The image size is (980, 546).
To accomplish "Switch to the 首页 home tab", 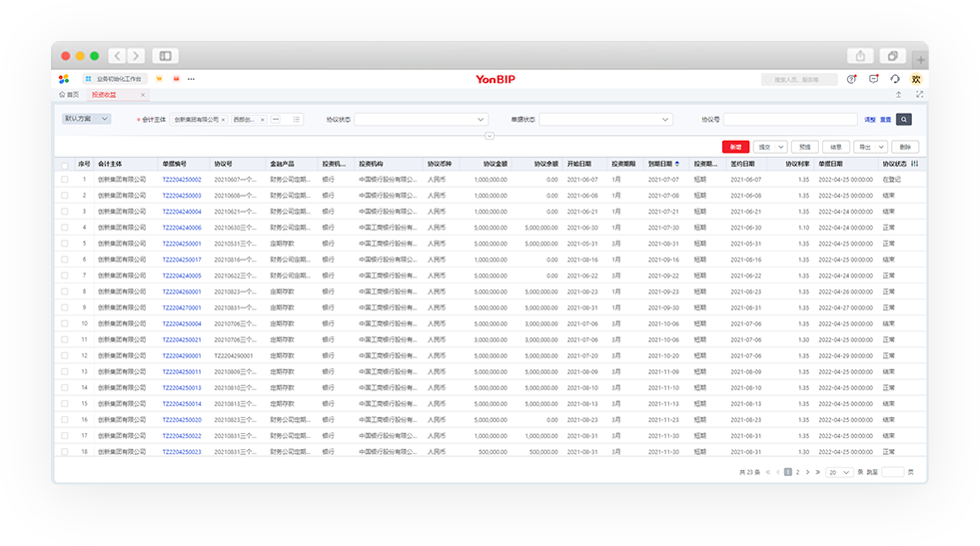I will (68, 95).
